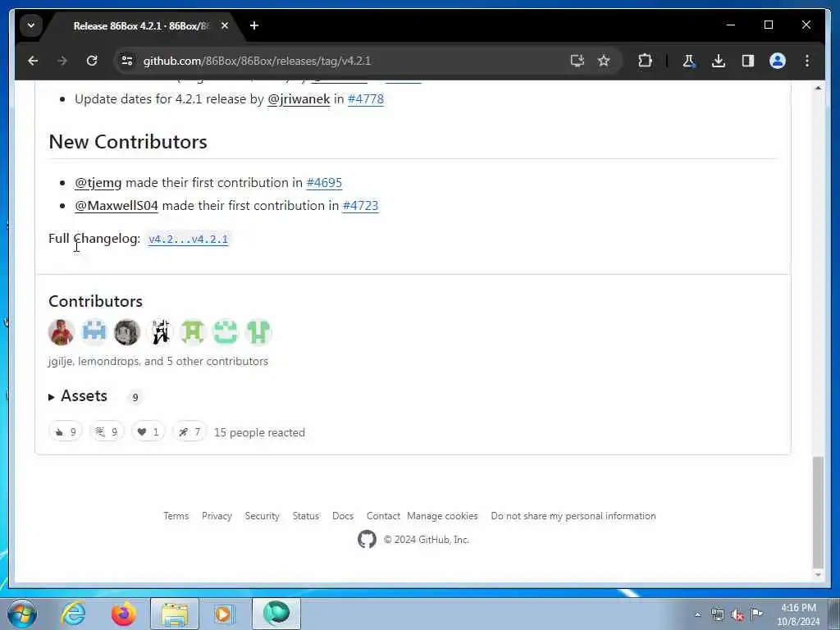Open the Security footer link
Screen dimensions: 840x630
click(262, 516)
